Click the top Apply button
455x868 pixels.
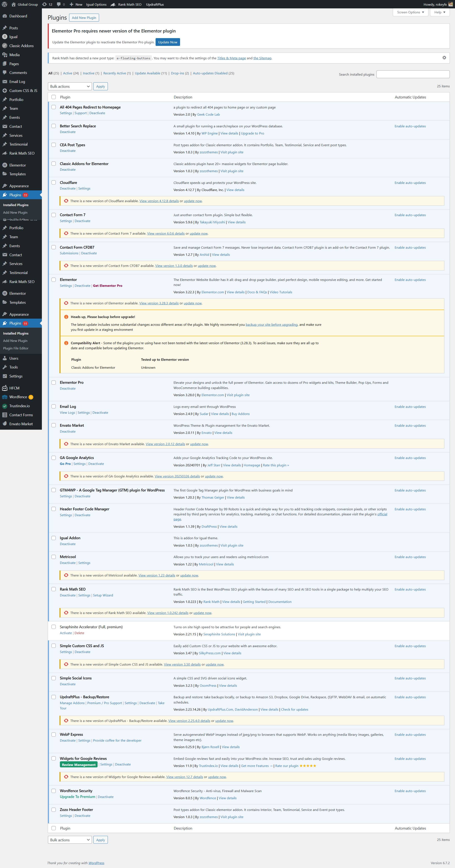tap(100, 86)
